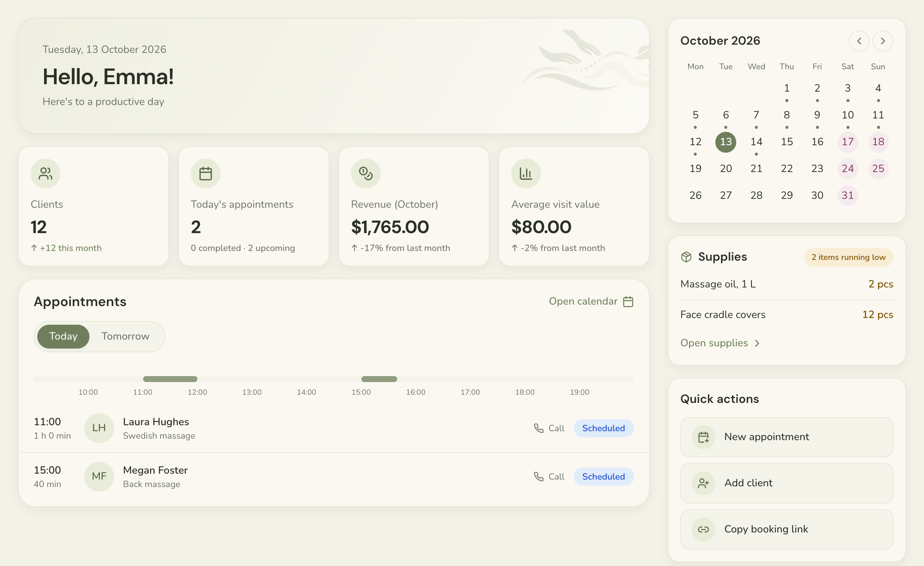Call Laura Hughes
Image resolution: width=924 pixels, height=566 pixels.
tap(549, 428)
